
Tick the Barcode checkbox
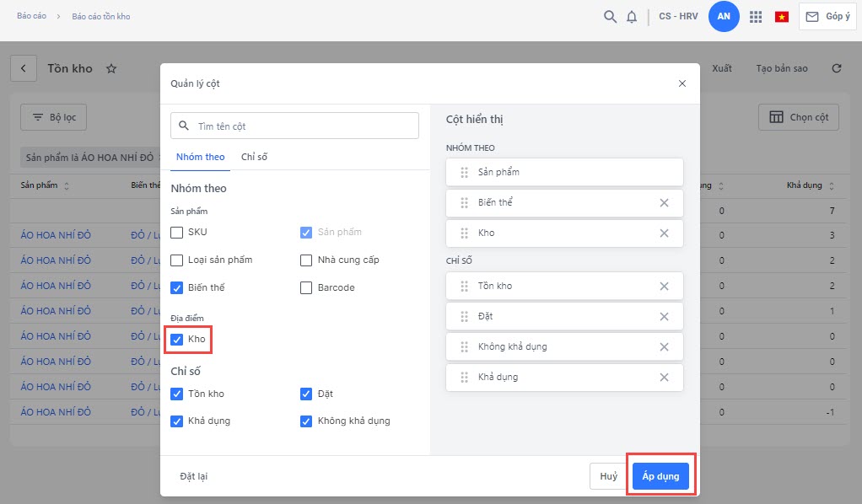(307, 287)
